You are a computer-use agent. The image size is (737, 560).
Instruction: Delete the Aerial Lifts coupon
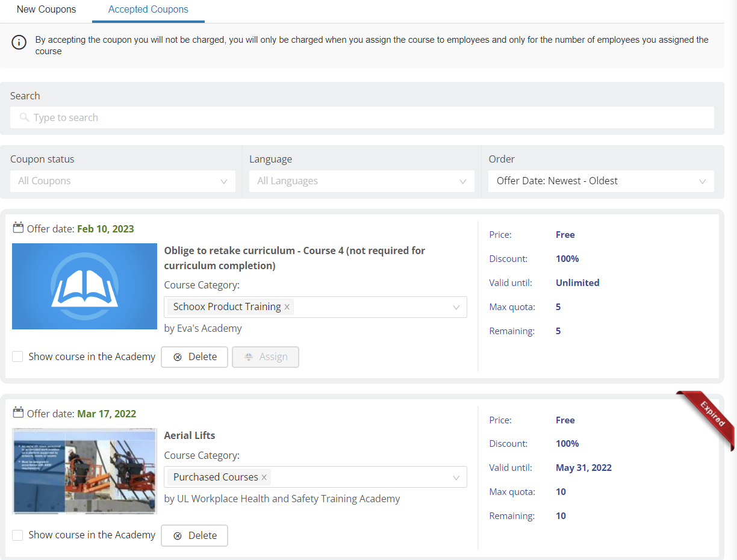(194, 535)
